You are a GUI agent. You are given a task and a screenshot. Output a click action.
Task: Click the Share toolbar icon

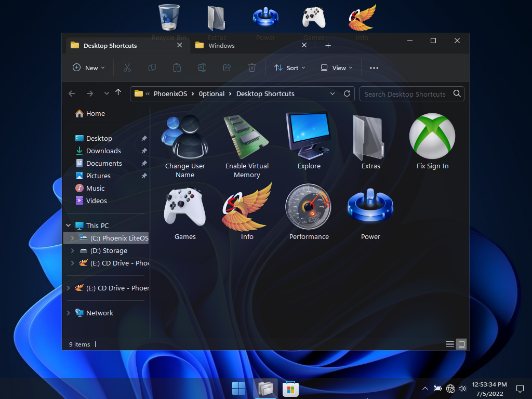[x=227, y=68]
